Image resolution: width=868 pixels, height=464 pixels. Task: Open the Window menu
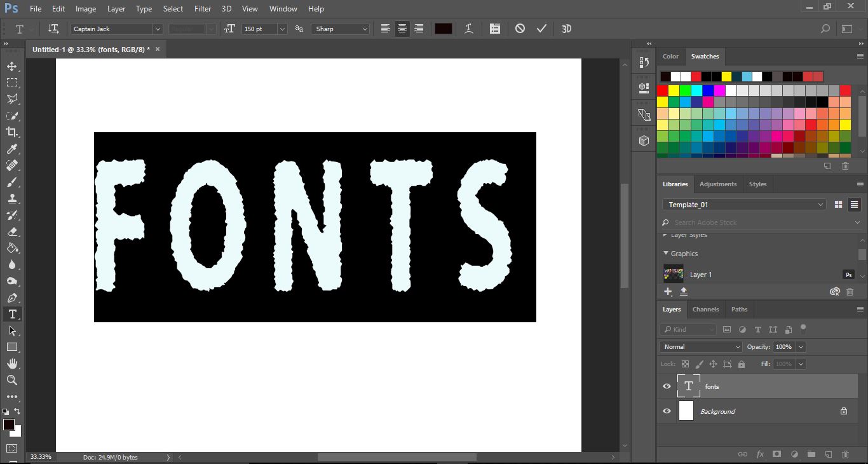[283, 9]
